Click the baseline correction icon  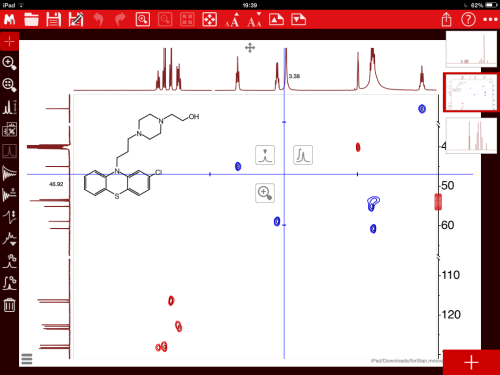[x=9, y=239]
